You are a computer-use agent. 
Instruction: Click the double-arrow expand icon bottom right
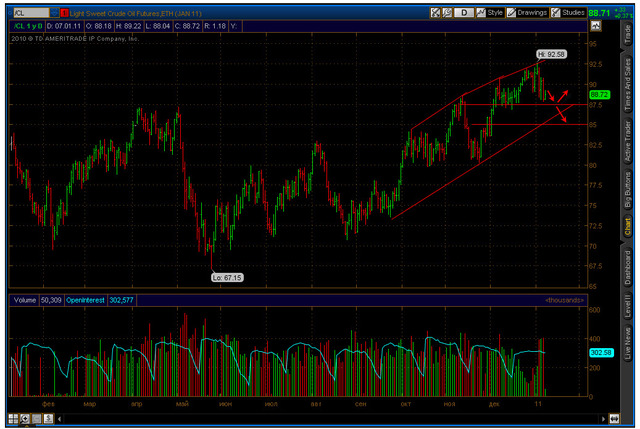point(614,418)
